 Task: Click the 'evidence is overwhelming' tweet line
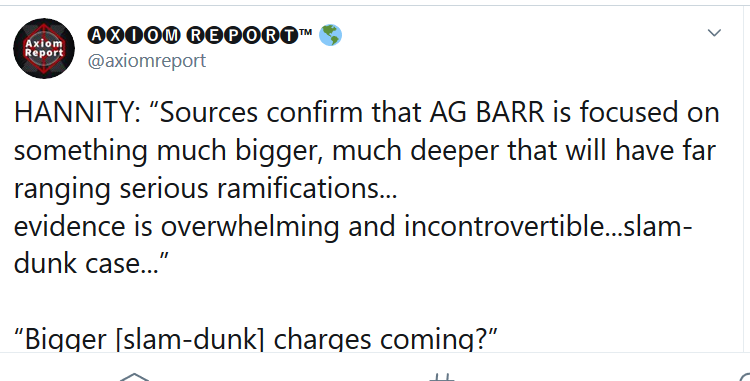[353, 227]
